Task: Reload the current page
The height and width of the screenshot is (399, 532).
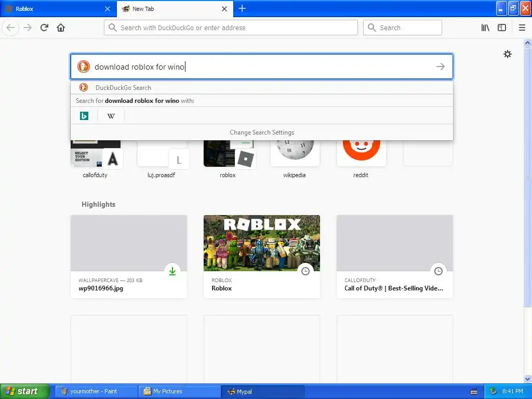Action: [44, 28]
